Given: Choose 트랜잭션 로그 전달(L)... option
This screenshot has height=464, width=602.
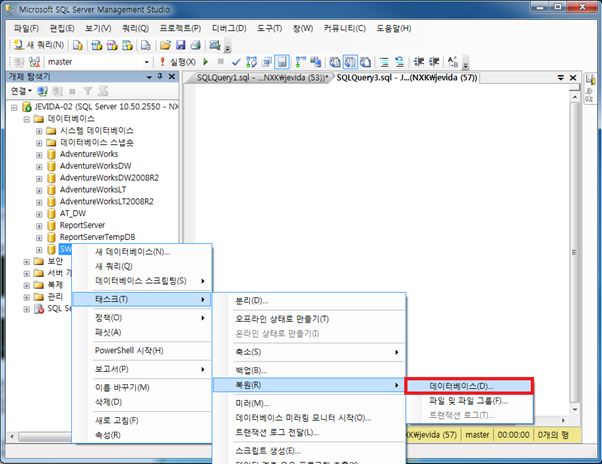Looking at the screenshot, I should [x=309, y=433].
